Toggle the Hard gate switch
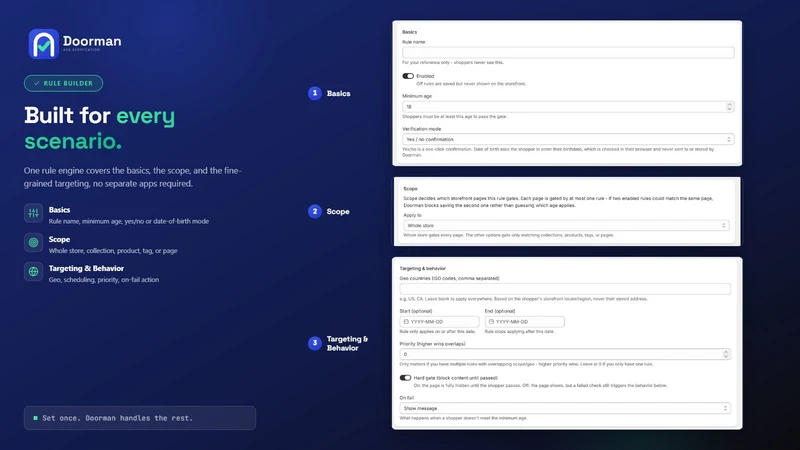Screen dimensions: 800x450 405,378
